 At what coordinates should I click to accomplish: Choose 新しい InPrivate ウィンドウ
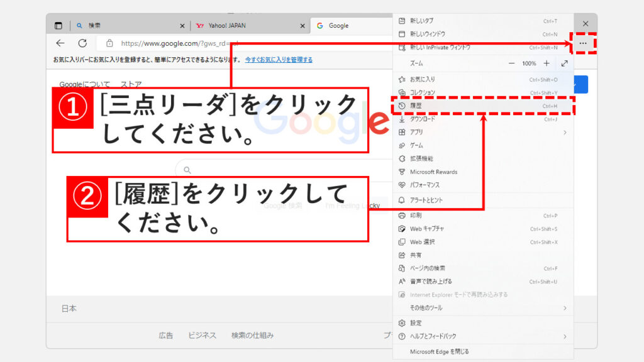[x=440, y=47]
